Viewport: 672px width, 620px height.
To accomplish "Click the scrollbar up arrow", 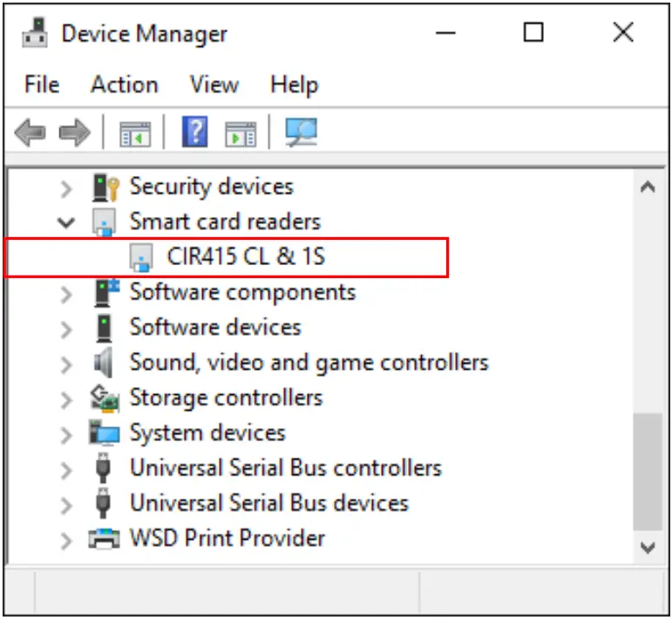I will click(x=647, y=187).
